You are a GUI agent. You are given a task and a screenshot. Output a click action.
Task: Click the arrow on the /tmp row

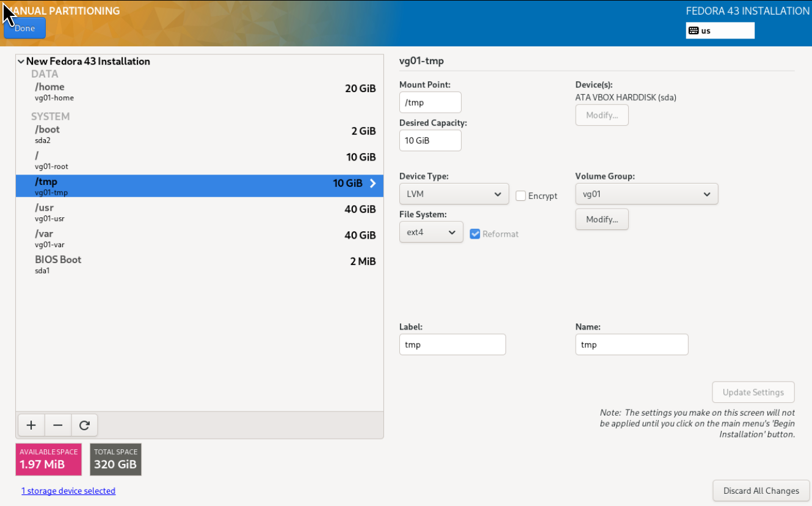[372, 183]
